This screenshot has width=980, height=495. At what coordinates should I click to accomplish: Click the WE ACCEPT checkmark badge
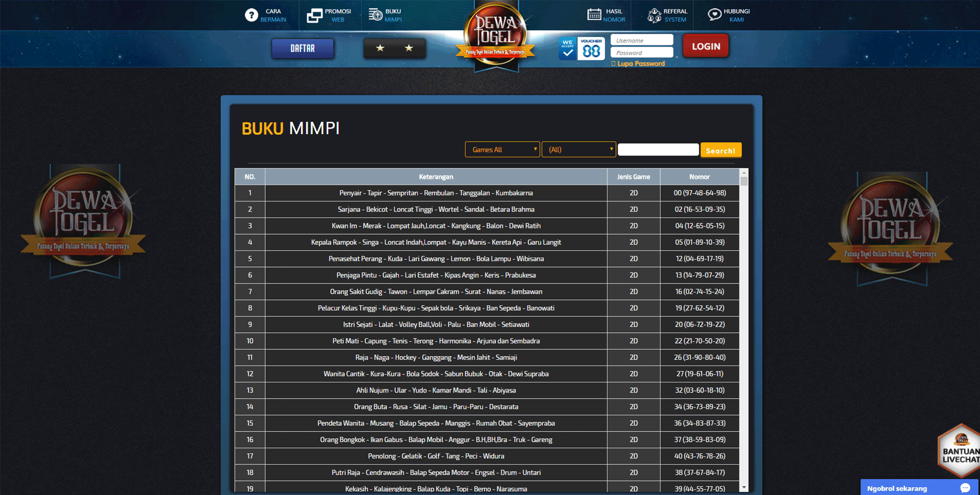567,48
